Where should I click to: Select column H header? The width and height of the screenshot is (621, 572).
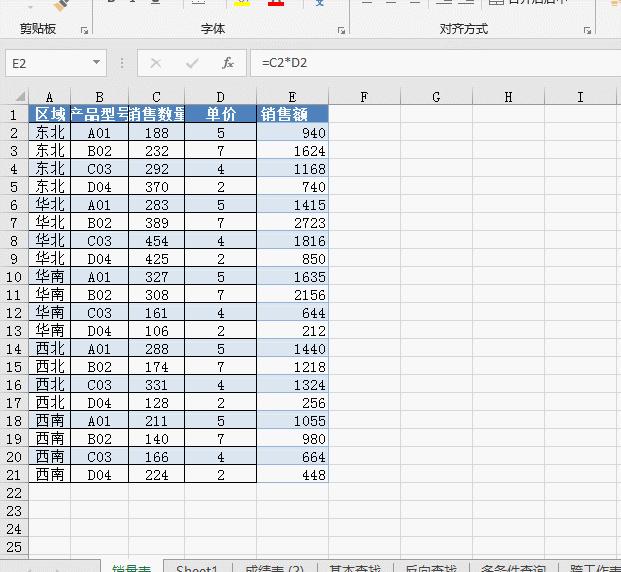pyautogui.click(x=509, y=97)
